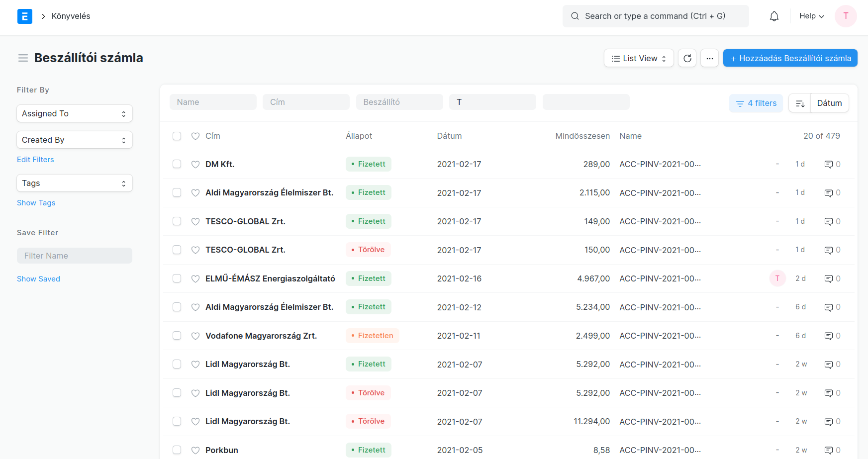868x459 pixels.
Task: Open the three-dots more options menu
Action: point(709,58)
